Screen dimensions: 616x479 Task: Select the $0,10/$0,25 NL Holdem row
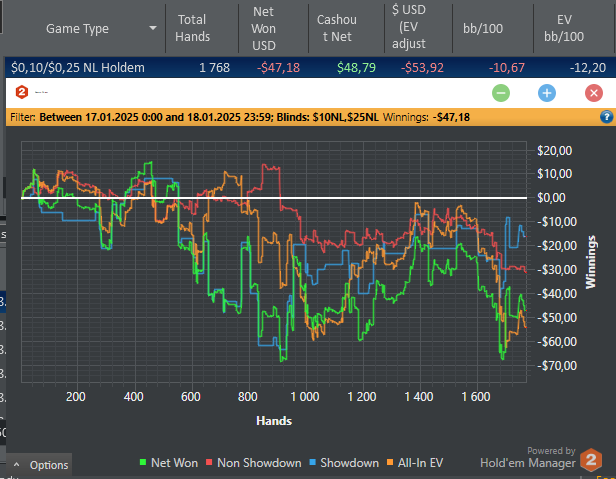[x=300, y=68]
